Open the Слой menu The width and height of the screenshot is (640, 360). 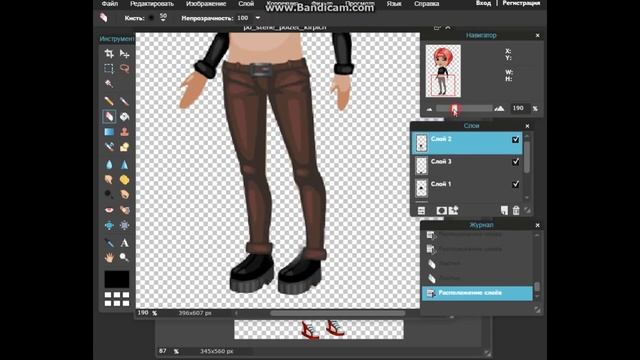coord(246,4)
